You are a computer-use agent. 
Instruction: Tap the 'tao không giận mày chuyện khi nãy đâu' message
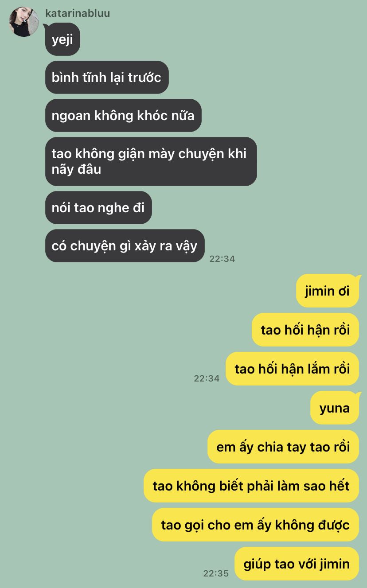[x=151, y=162]
